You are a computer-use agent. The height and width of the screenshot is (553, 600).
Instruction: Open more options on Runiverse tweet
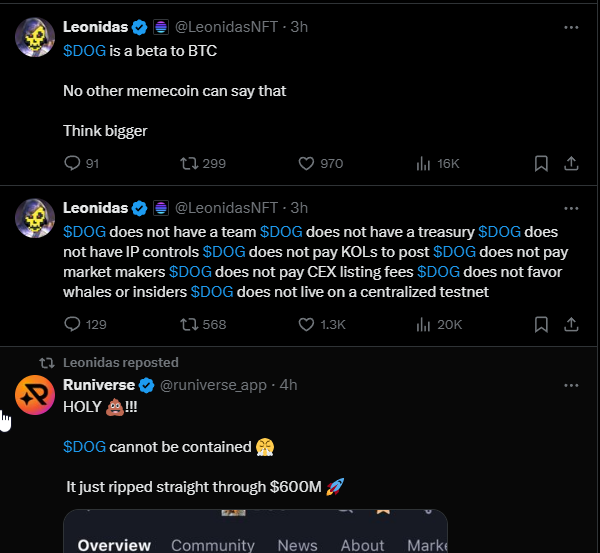tap(571, 385)
